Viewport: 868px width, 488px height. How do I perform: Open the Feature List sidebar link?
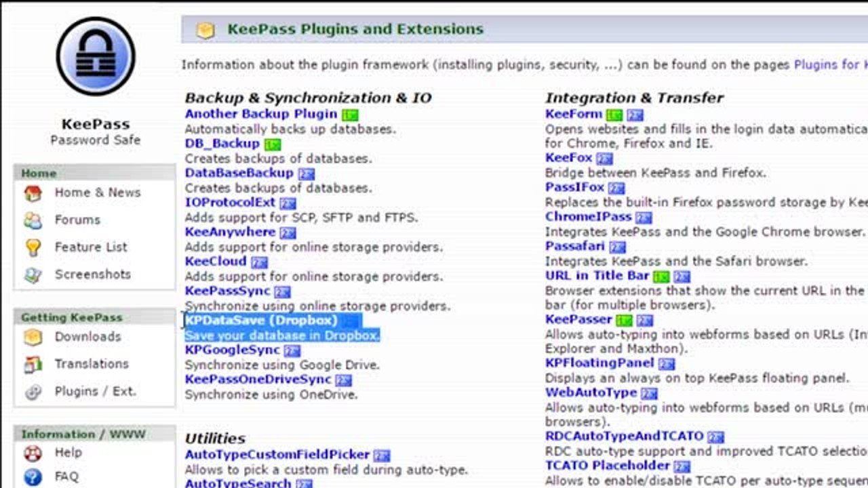[x=91, y=247]
